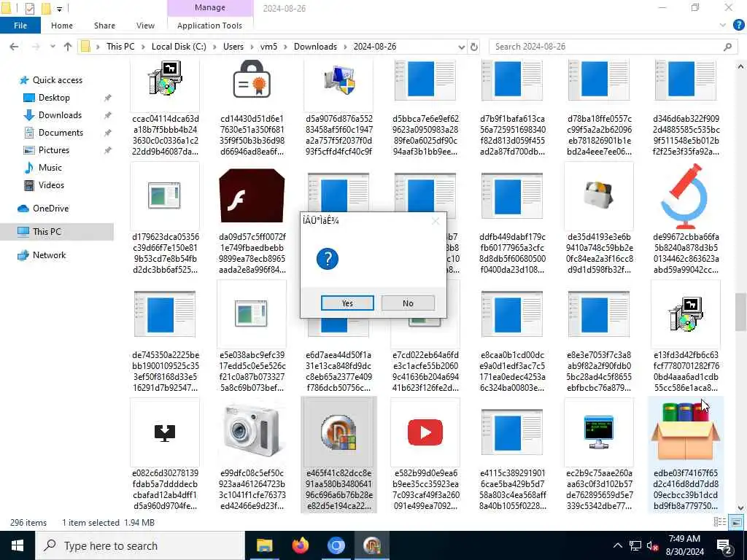The image size is (747, 560).
Task: Open the File ribbon tab
Action: pos(20,26)
